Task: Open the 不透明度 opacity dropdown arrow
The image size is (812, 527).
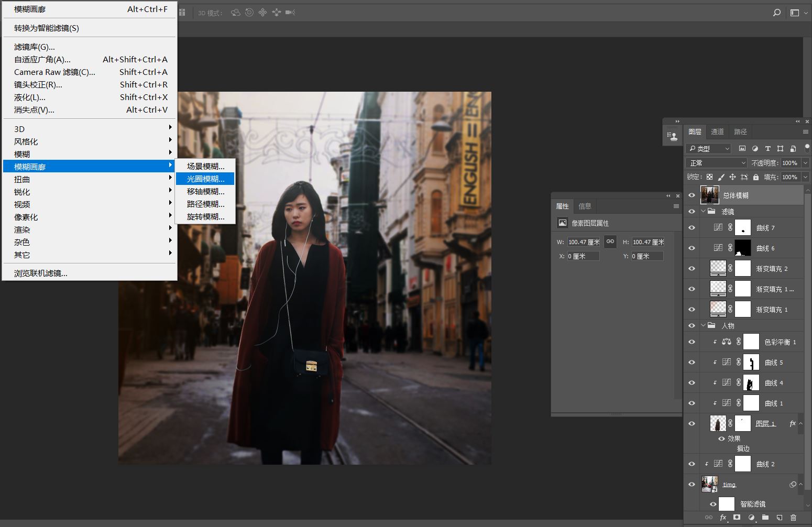Action: pyautogui.click(x=805, y=163)
